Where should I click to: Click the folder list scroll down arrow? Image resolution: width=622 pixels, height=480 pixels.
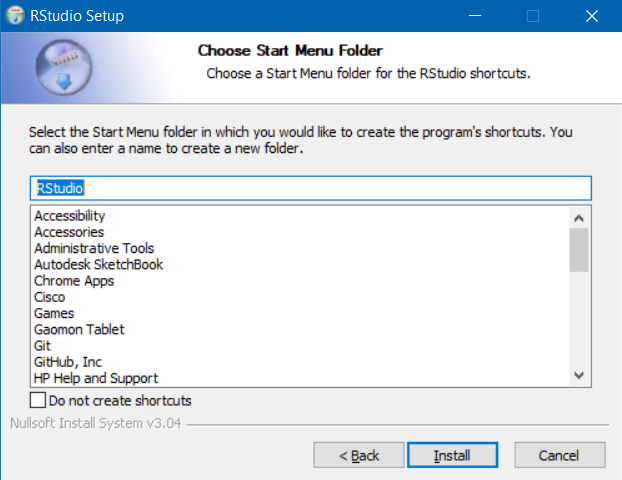point(579,375)
